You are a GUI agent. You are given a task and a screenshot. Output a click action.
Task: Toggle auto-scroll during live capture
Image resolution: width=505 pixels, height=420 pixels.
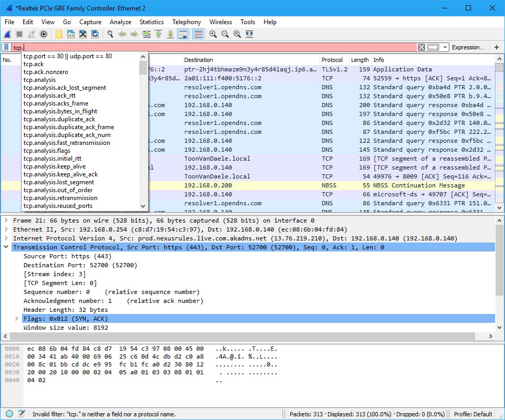pyautogui.click(x=183, y=34)
